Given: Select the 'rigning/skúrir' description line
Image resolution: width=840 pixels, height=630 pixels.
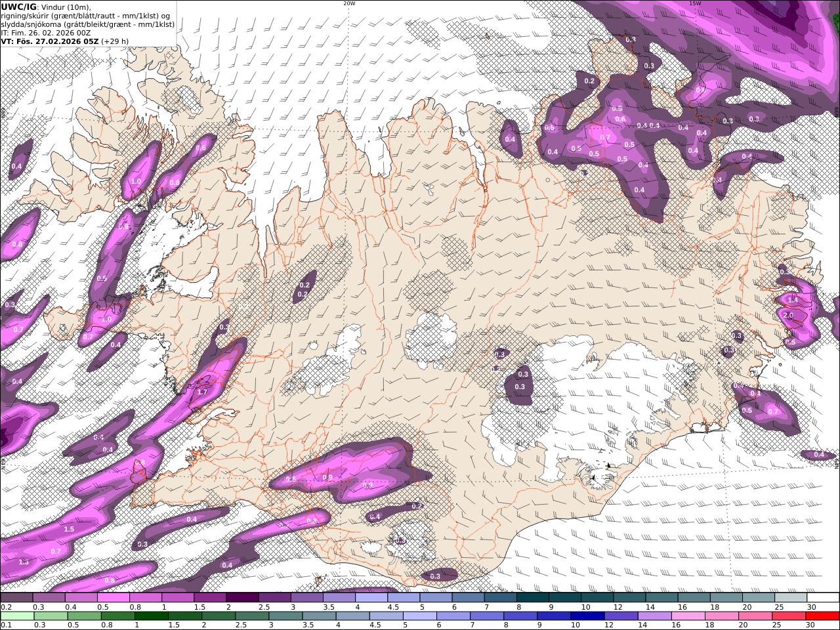Looking at the screenshot, I should click(x=86, y=15).
